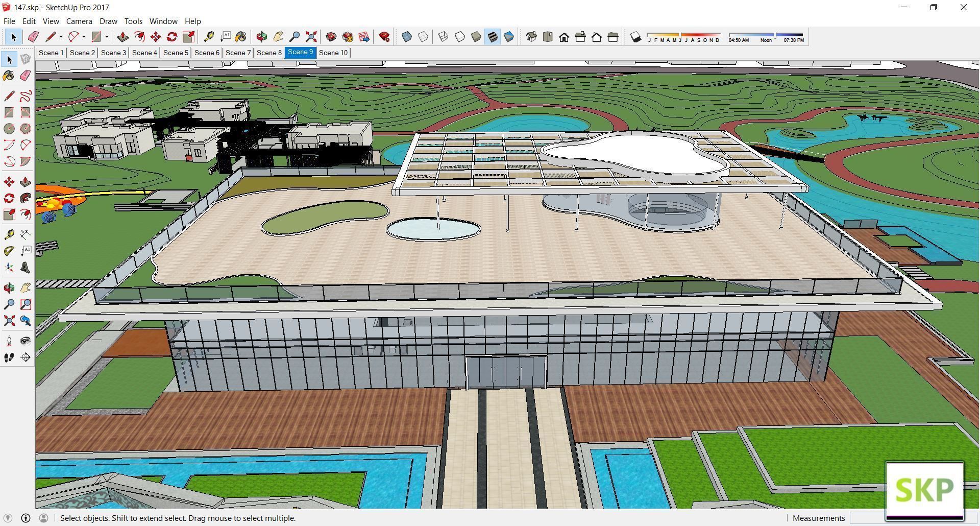The height and width of the screenshot is (526, 980).
Task: Open the View menu
Action: click(51, 21)
